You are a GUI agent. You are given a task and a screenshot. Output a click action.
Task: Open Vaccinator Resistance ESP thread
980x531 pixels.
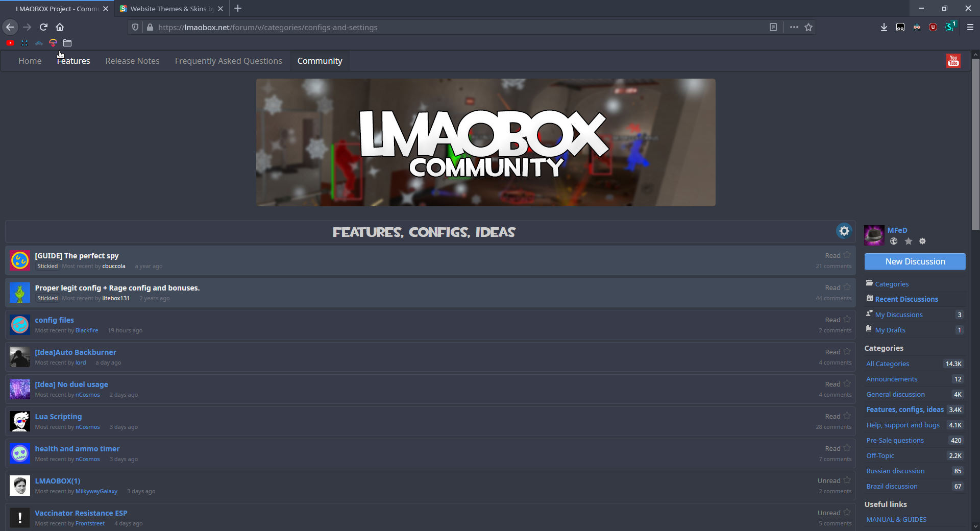(x=81, y=513)
